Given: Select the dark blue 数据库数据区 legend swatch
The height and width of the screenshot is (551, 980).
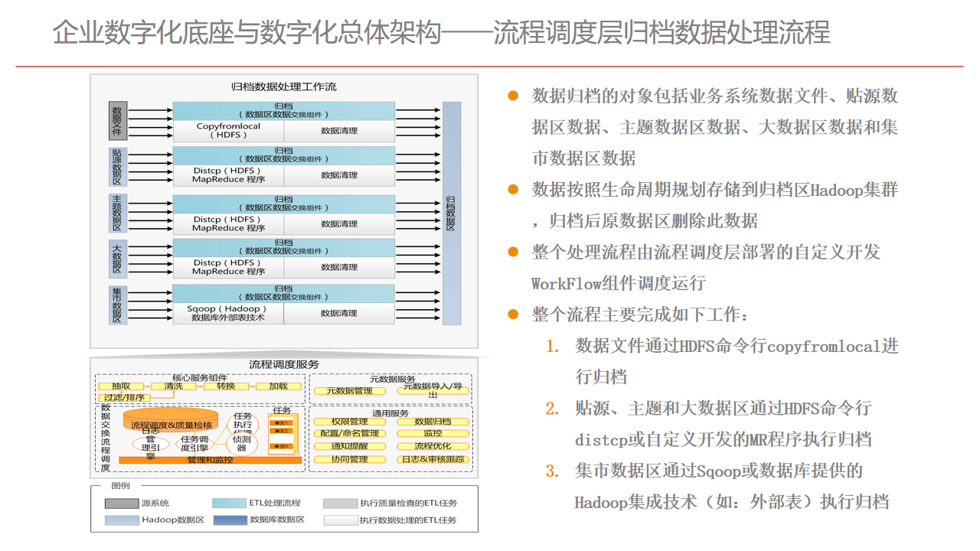Looking at the screenshot, I should pos(229,520).
